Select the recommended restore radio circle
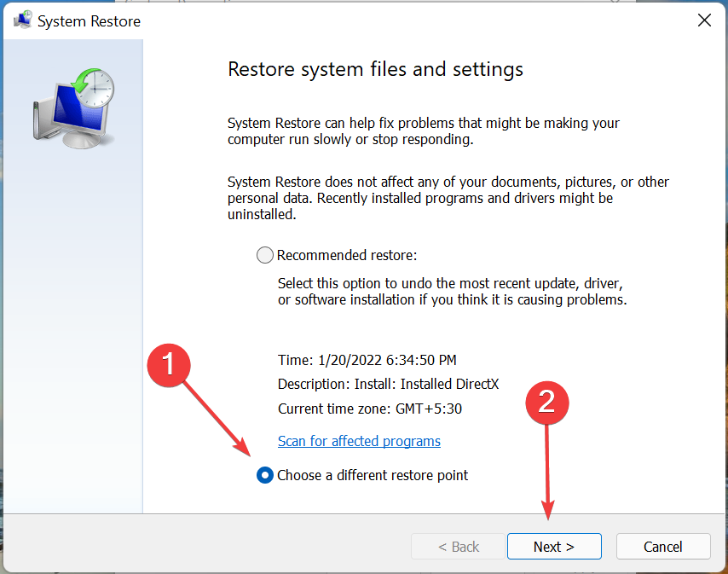Screen dimensions: 728x574 [264, 254]
